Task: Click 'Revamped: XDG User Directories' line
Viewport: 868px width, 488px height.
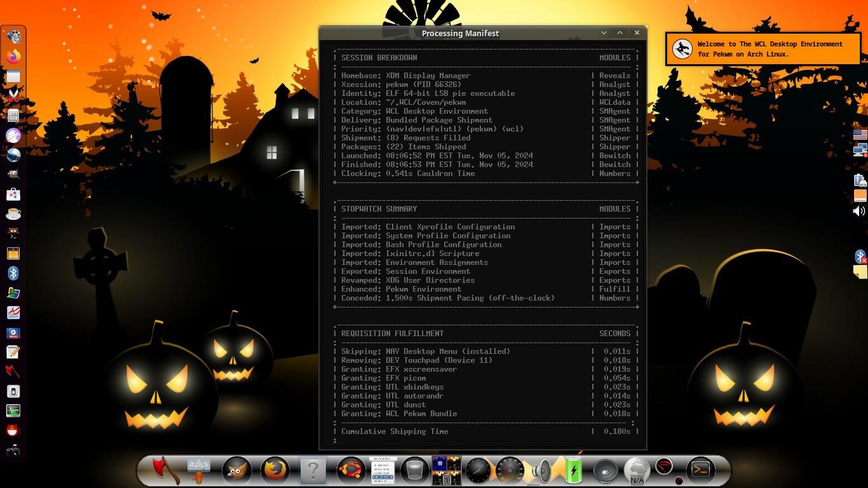Action: pyautogui.click(x=408, y=280)
